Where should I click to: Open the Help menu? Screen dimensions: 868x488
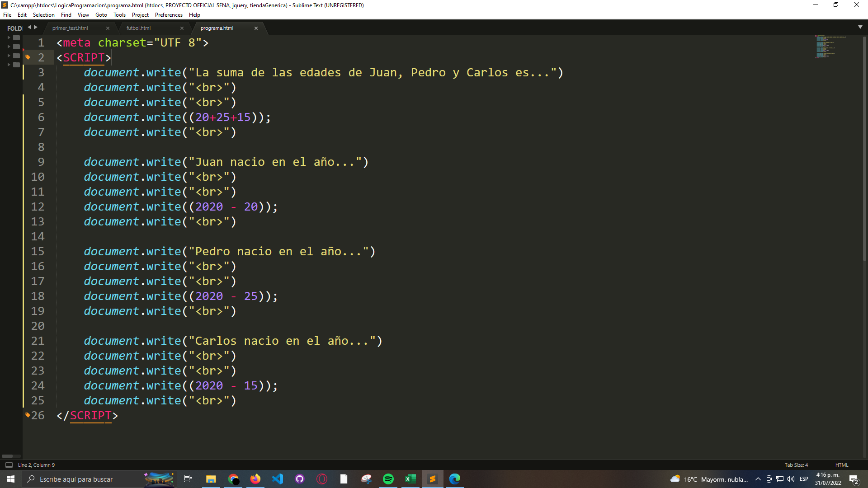click(194, 15)
